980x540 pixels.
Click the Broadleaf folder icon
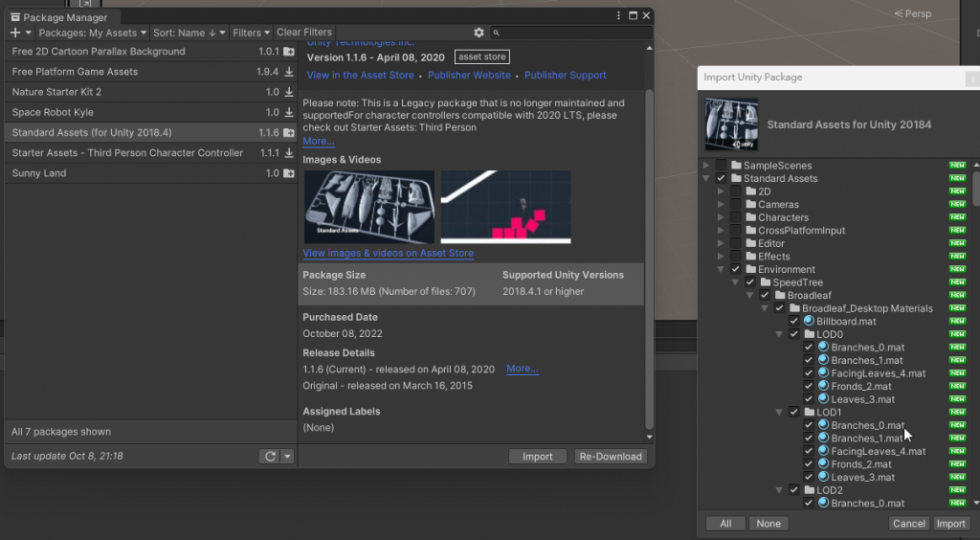coord(779,296)
